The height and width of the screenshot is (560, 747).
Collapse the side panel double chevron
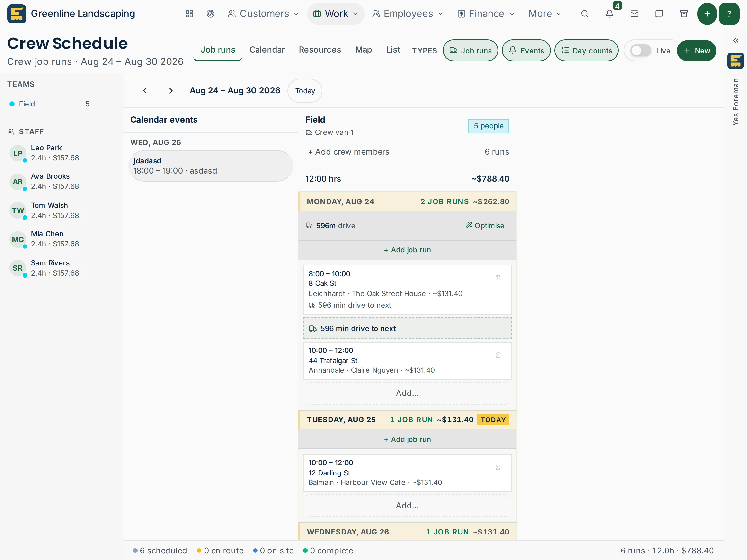(x=736, y=41)
